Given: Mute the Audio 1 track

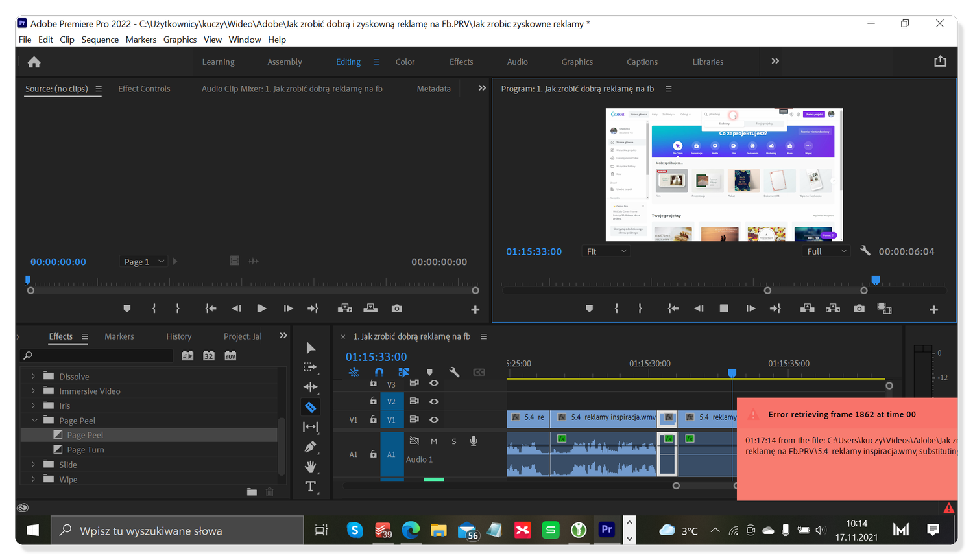Looking at the screenshot, I should pos(433,441).
